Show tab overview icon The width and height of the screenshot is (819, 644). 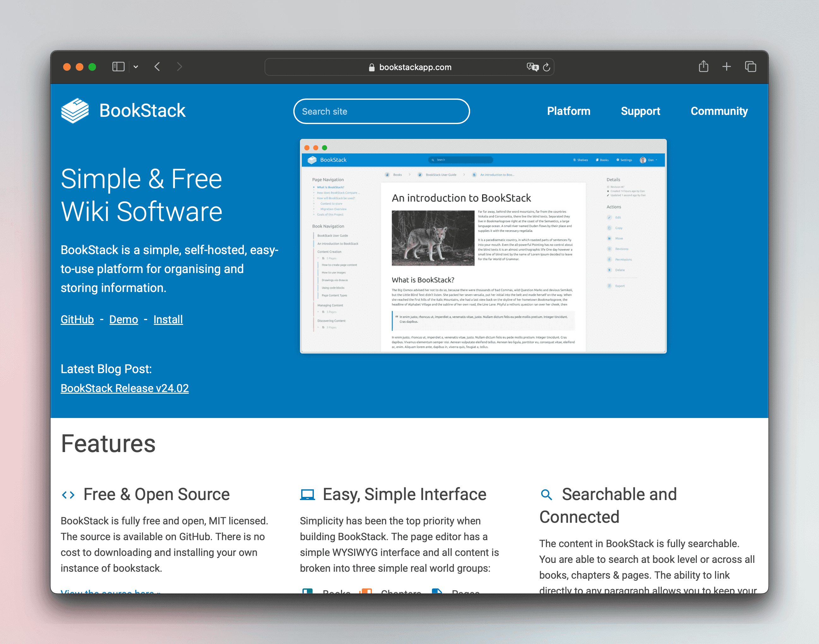(750, 67)
